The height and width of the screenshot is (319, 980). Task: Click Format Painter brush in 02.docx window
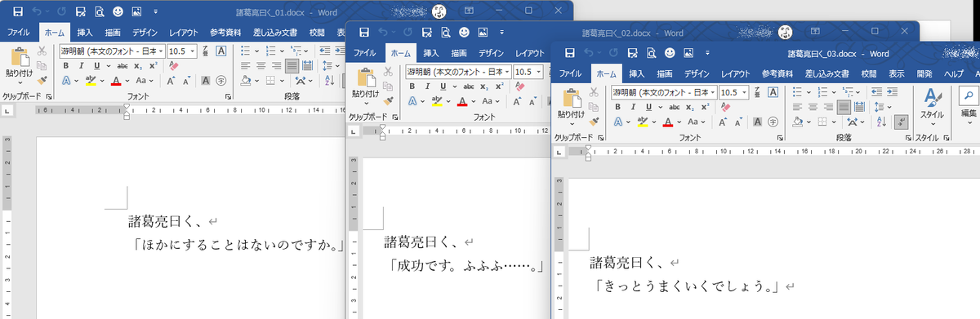pos(388,101)
